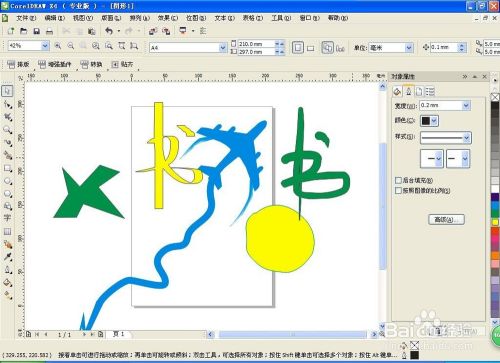Screen dimensions: 500x363
Task: Open the 视图 (View) menu
Action: coord(83,18)
